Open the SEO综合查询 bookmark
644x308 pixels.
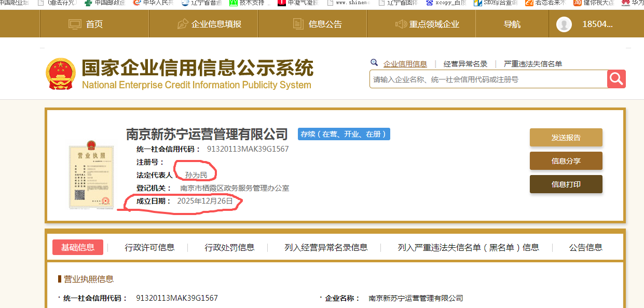(x=496, y=3)
